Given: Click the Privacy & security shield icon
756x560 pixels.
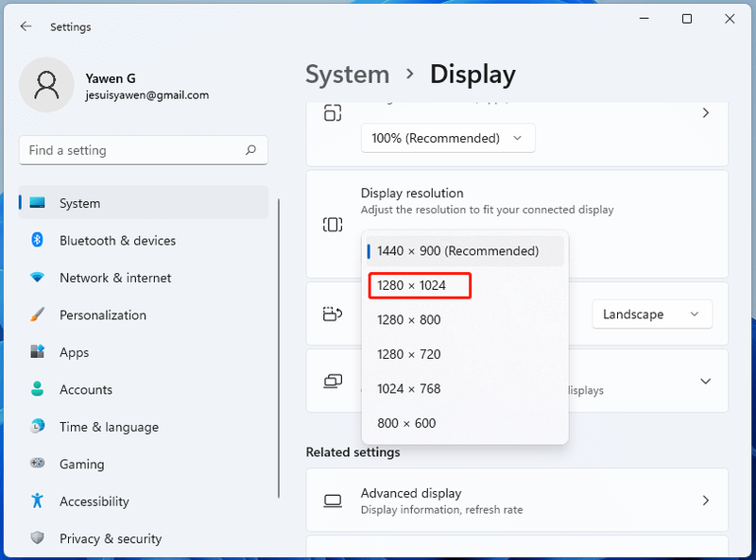Looking at the screenshot, I should tap(37, 538).
